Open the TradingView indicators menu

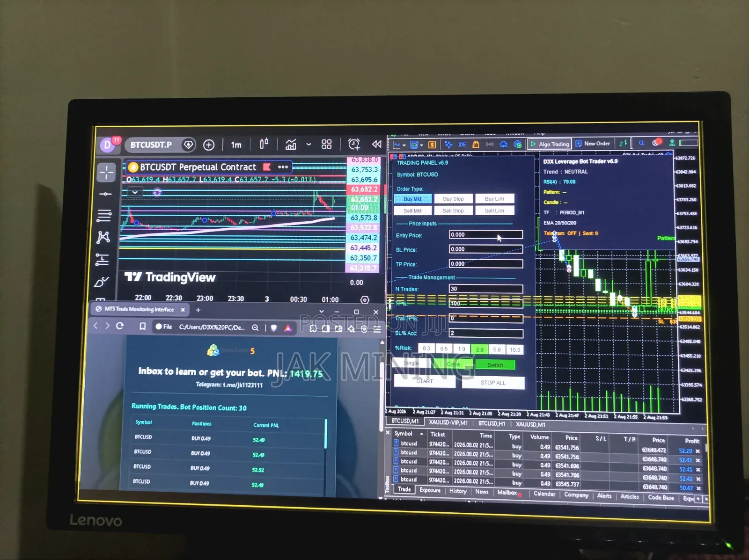pos(291,144)
